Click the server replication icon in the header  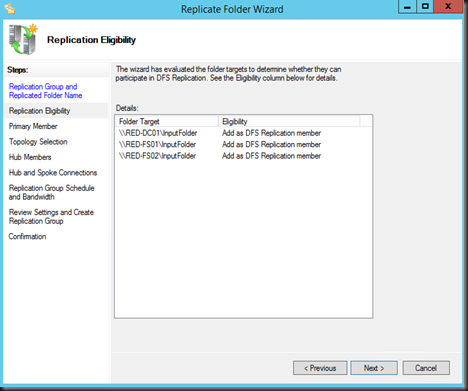[x=23, y=39]
